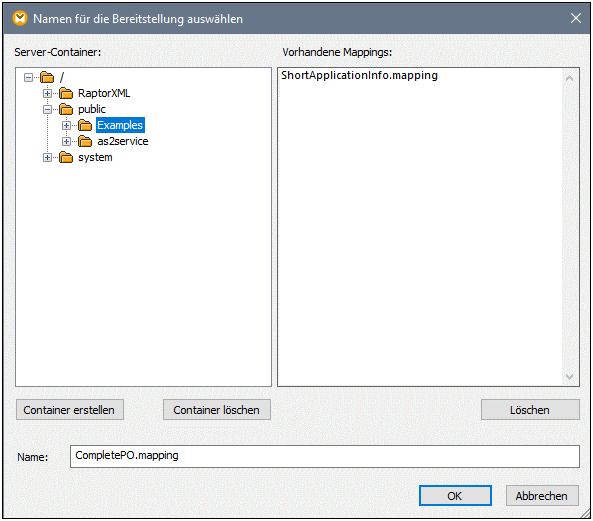593x521 pixels.
Task: Expand the Examples container
Action: (x=66, y=125)
